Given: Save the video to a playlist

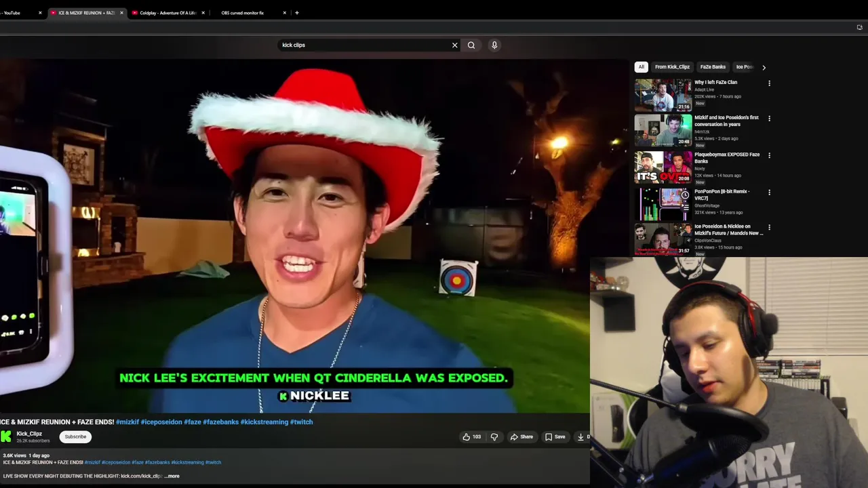Looking at the screenshot, I should [x=555, y=436].
